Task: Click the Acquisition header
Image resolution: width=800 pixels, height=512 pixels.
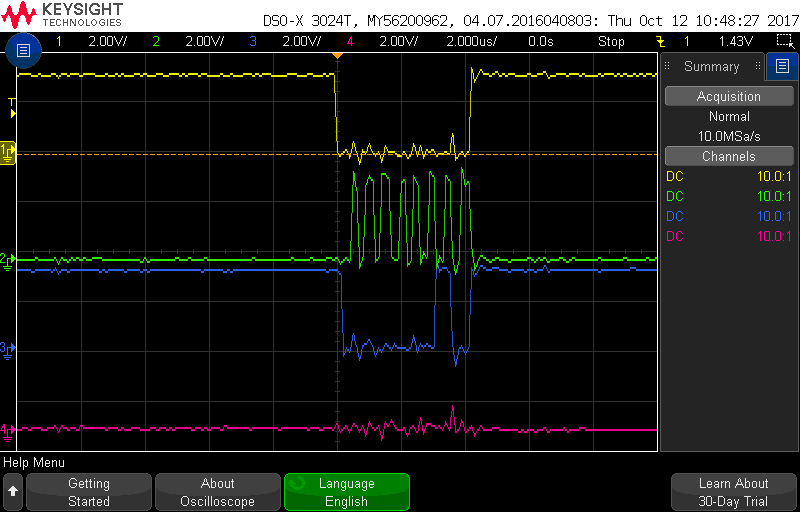Action: 729,96
